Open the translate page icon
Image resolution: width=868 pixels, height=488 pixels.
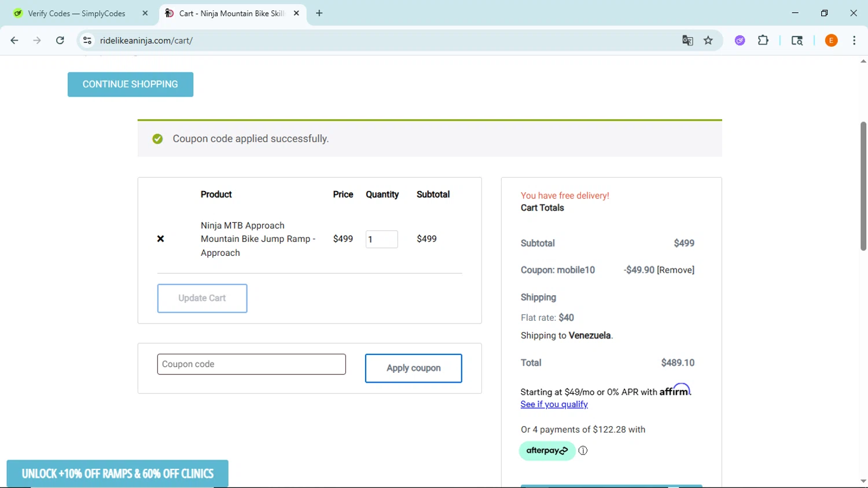pos(687,41)
